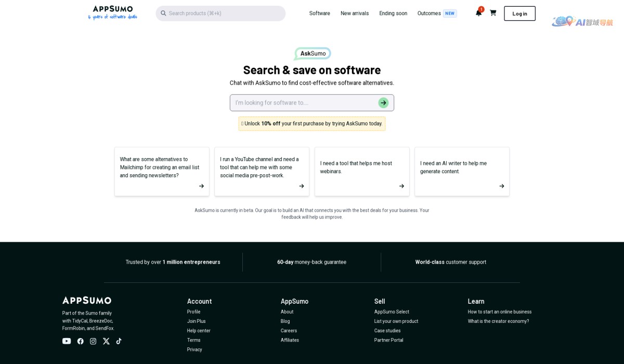Open AppSumo Instagram profile icon
The height and width of the screenshot is (364, 624).
(93, 341)
